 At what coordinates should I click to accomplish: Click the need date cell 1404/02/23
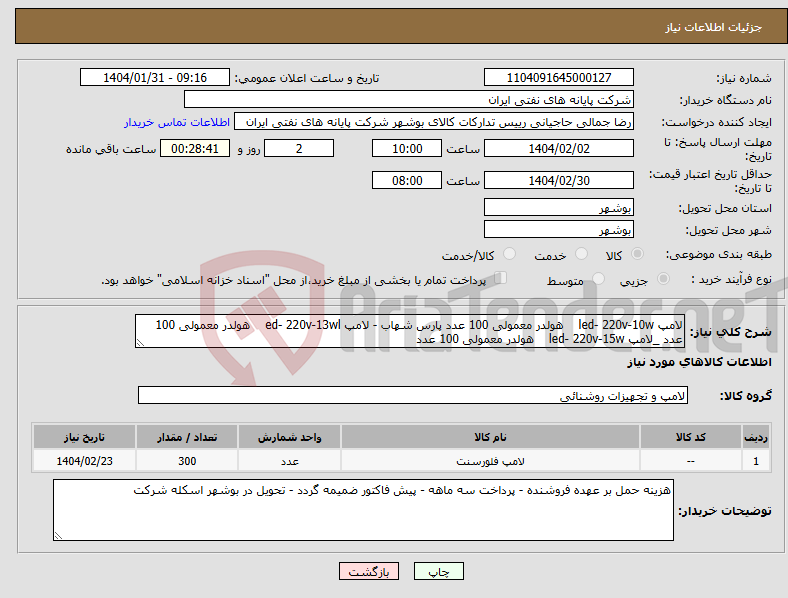coord(84,461)
